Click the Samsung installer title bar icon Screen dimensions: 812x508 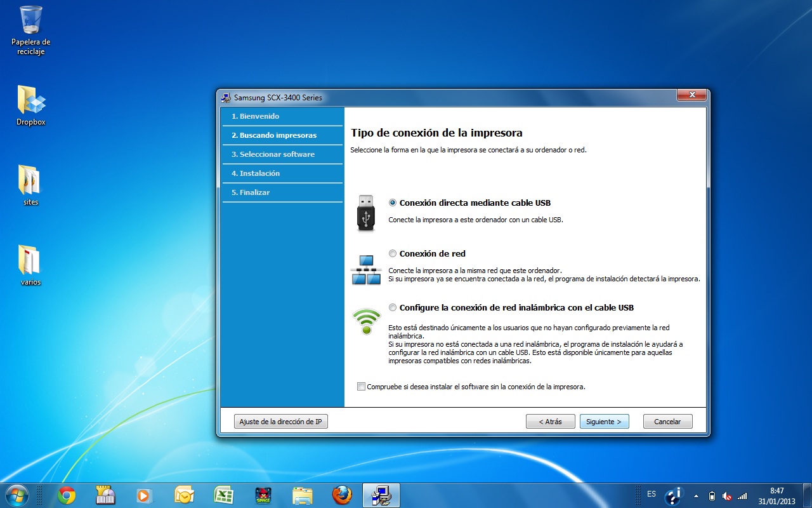tap(226, 98)
